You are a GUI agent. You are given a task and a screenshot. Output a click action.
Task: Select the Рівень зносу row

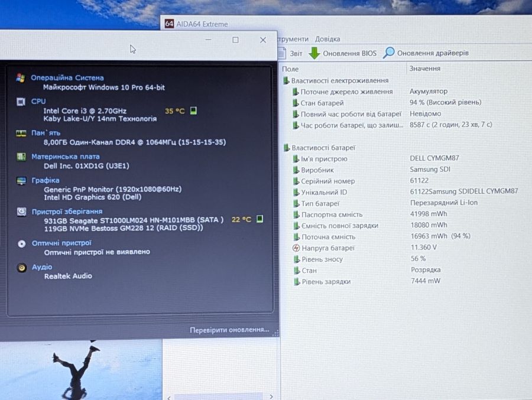point(359,259)
